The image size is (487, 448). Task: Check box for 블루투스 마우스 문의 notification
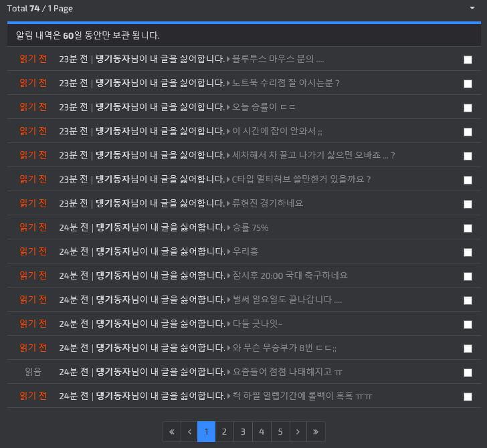[468, 60]
